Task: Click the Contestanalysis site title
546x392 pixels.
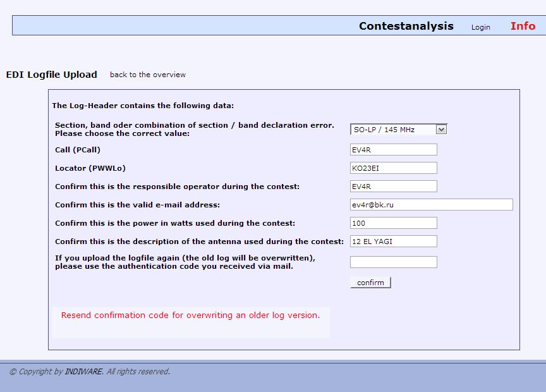Action: click(406, 26)
